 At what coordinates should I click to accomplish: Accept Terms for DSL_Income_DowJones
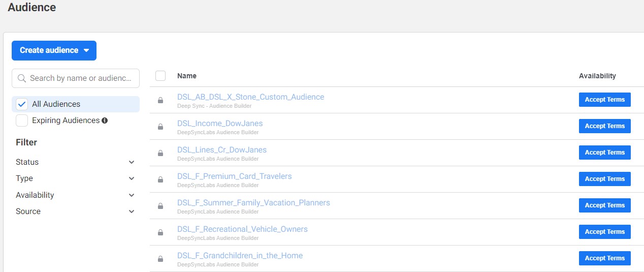pyautogui.click(x=604, y=126)
